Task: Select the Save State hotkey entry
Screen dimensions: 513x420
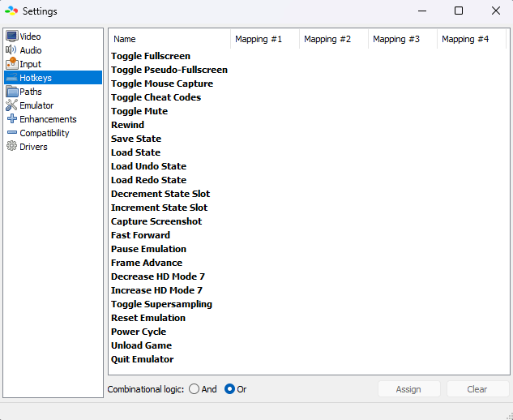Action: tap(136, 139)
